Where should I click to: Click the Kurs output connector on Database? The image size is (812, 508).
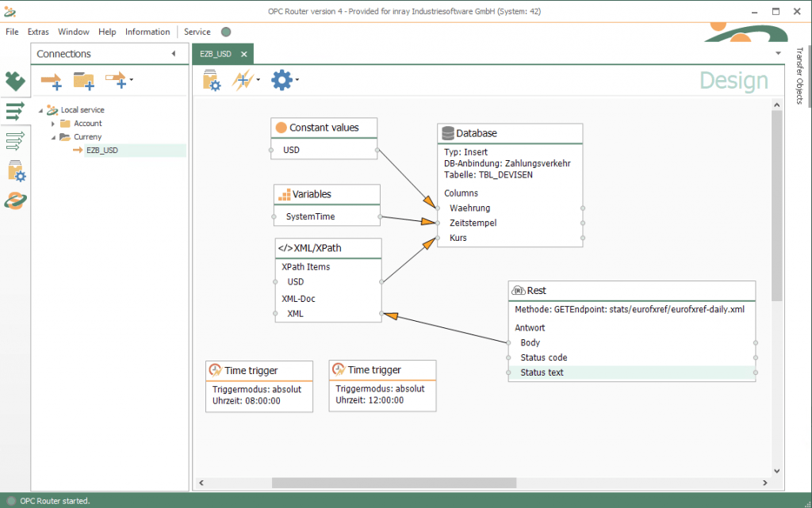pyautogui.click(x=583, y=238)
